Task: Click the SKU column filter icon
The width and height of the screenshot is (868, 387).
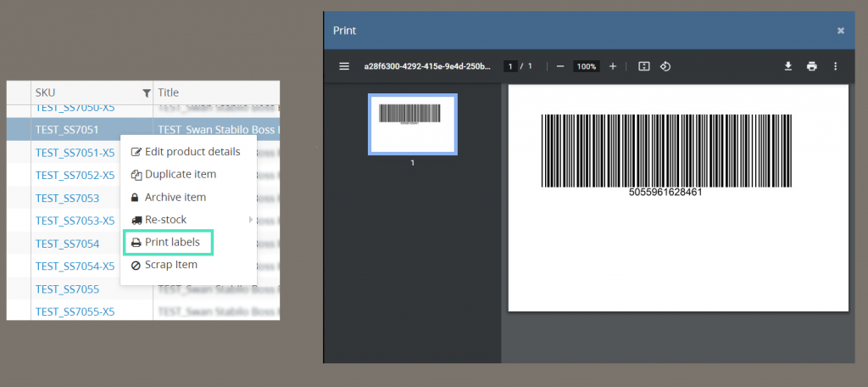Action: coord(146,93)
